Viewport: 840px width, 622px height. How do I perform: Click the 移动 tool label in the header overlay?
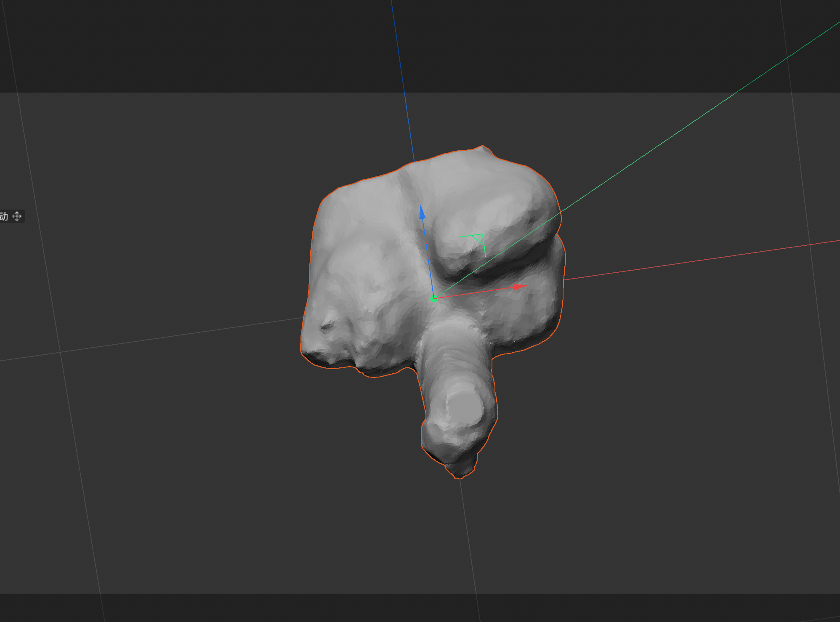coord(3,216)
